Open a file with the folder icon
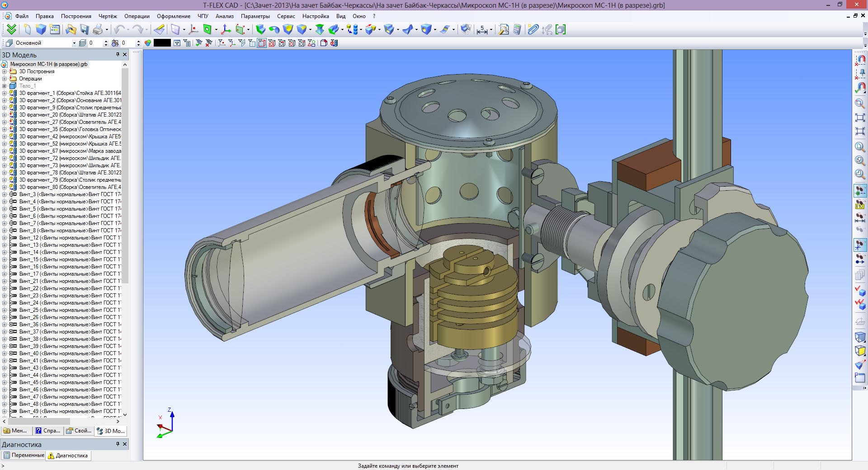 [x=71, y=29]
